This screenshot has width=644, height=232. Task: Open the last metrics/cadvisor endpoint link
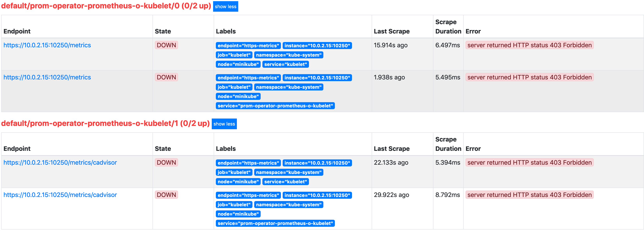tap(60, 195)
